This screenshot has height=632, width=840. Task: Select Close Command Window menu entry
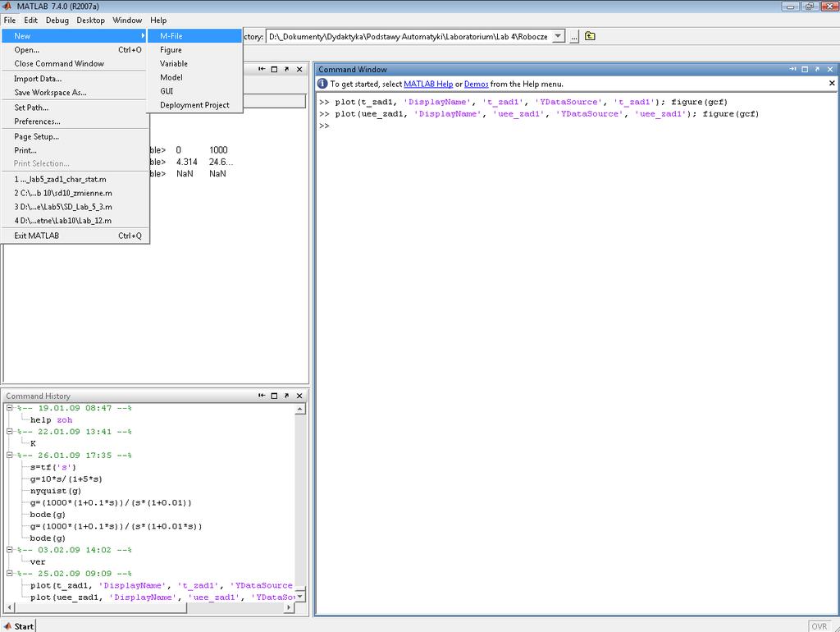[75, 64]
